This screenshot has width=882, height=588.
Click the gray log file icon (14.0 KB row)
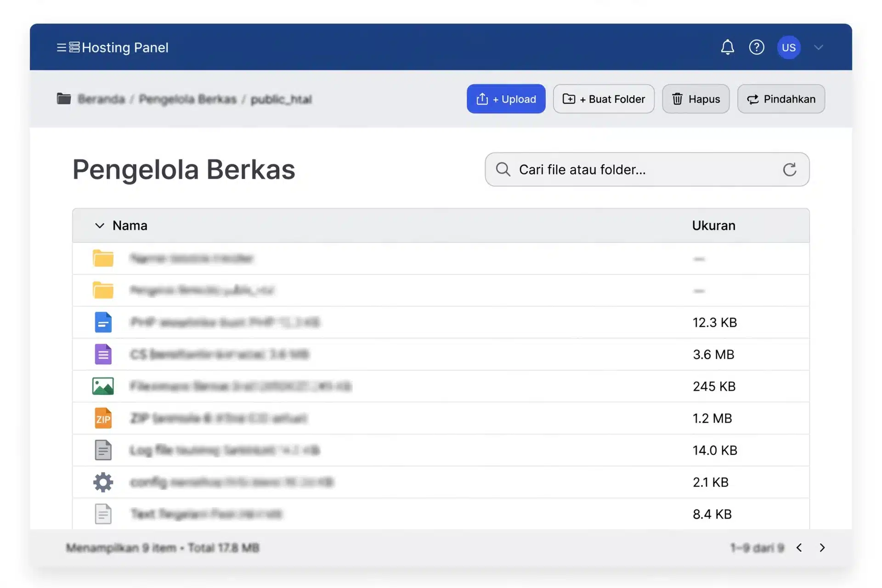tap(103, 450)
